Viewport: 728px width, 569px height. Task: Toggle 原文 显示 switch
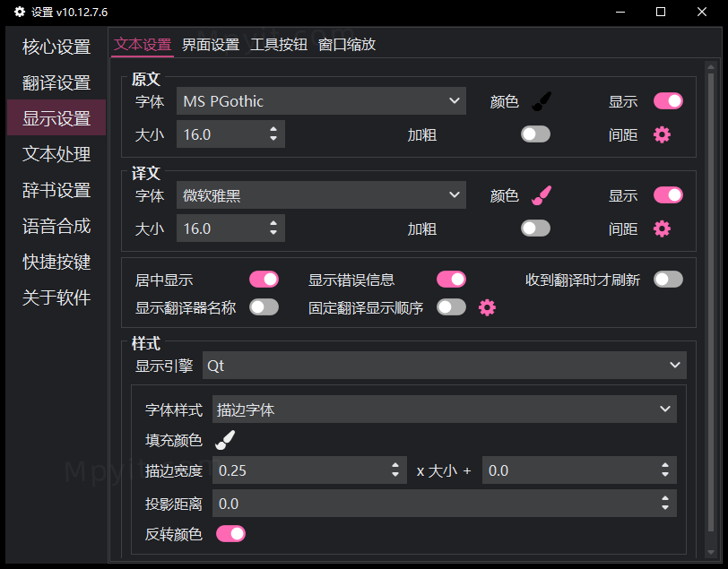coord(668,101)
